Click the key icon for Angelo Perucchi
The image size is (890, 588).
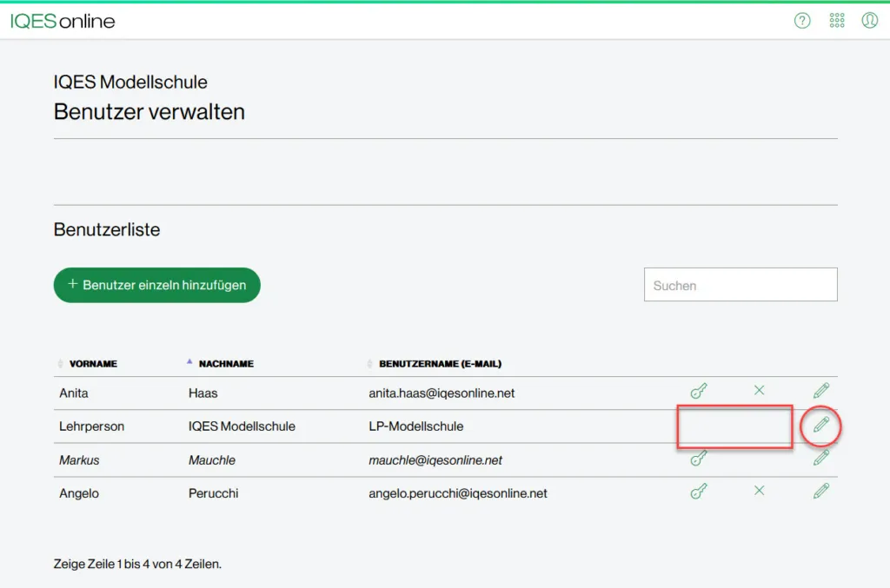(699, 491)
